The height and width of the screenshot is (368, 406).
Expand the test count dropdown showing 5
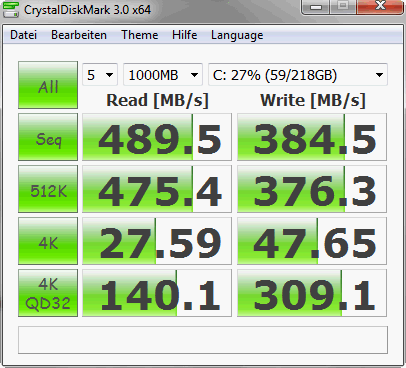pyautogui.click(x=100, y=75)
